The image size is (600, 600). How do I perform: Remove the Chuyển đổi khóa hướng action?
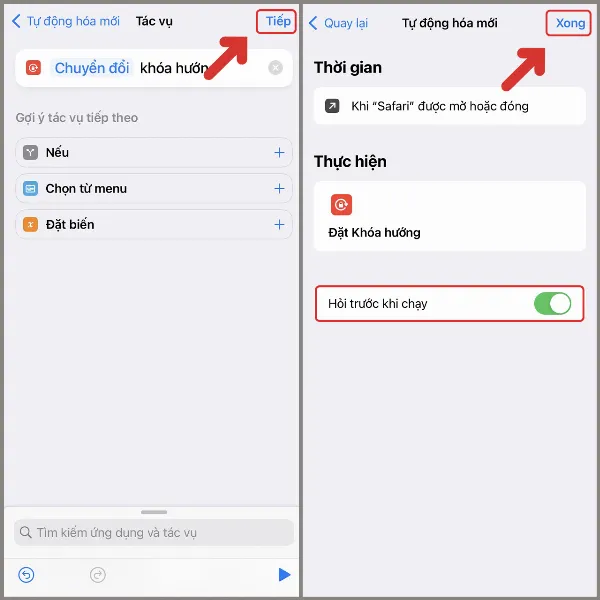(x=276, y=68)
